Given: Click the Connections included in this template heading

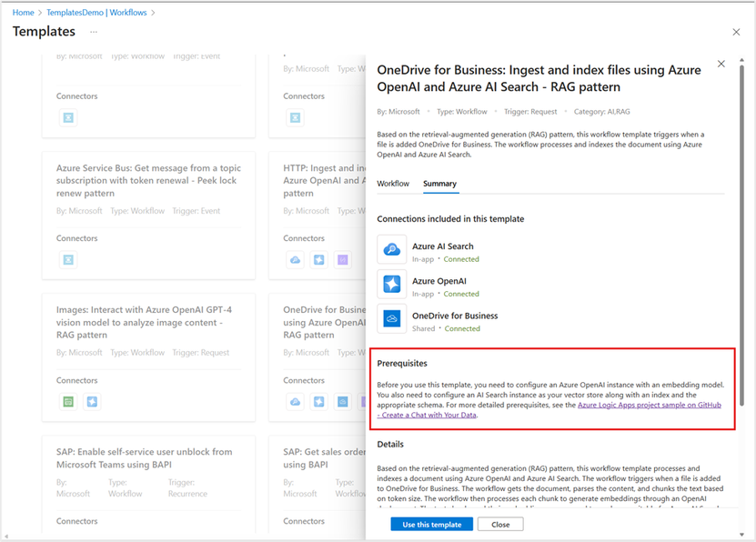Looking at the screenshot, I should click(450, 219).
